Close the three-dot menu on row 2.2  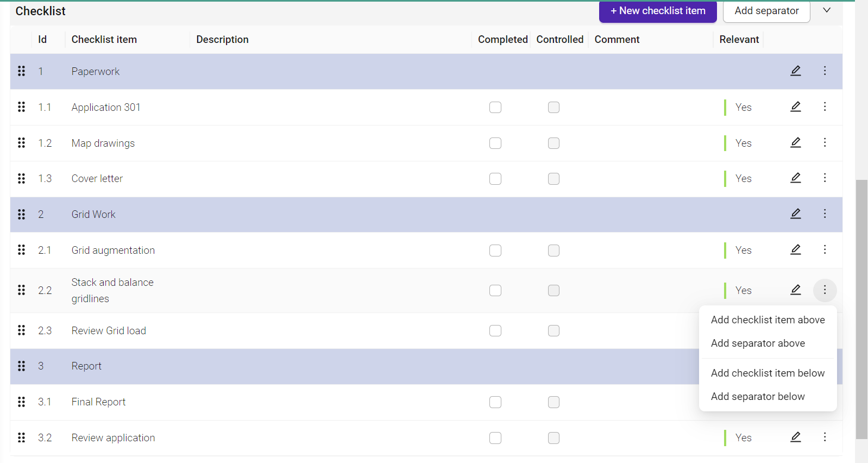pyautogui.click(x=825, y=290)
